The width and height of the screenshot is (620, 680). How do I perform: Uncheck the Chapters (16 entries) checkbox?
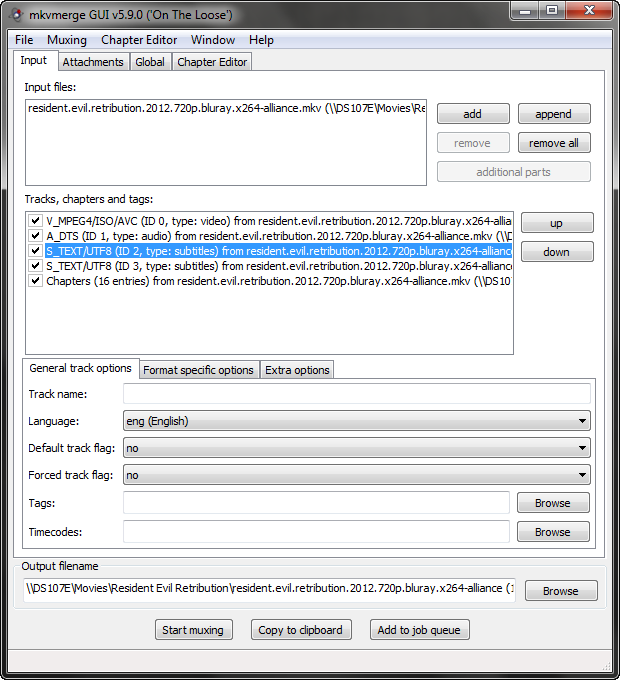click(35, 281)
